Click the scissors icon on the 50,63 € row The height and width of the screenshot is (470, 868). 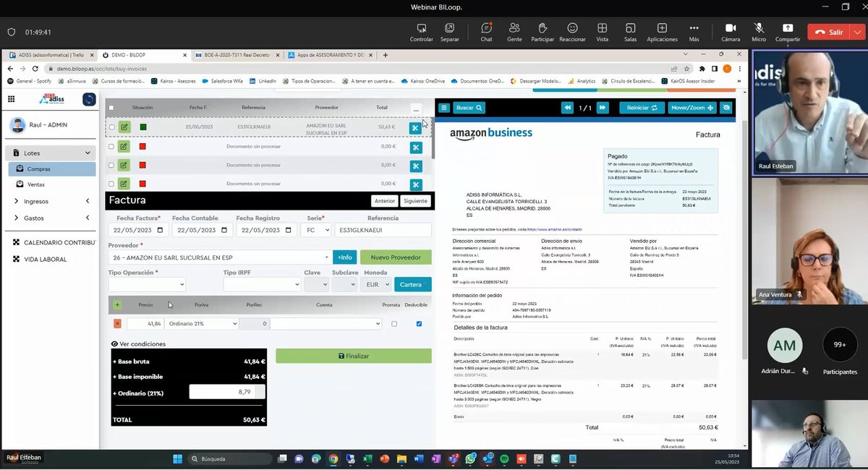[415, 128]
